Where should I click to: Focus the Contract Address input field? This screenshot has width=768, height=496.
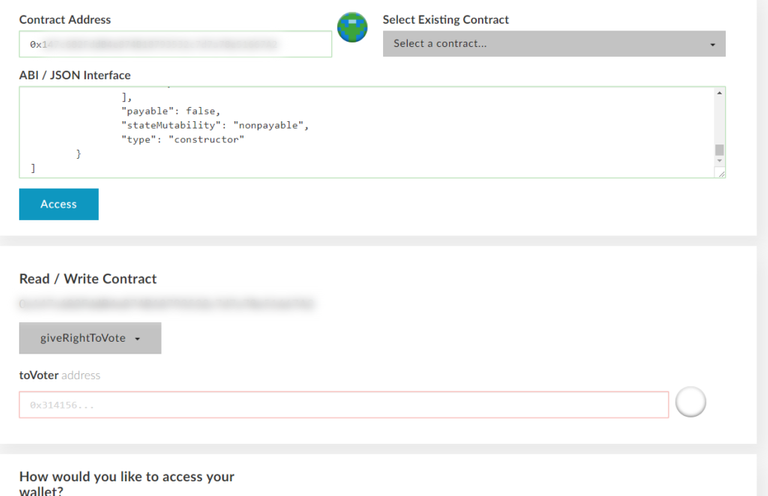point(175,45)
